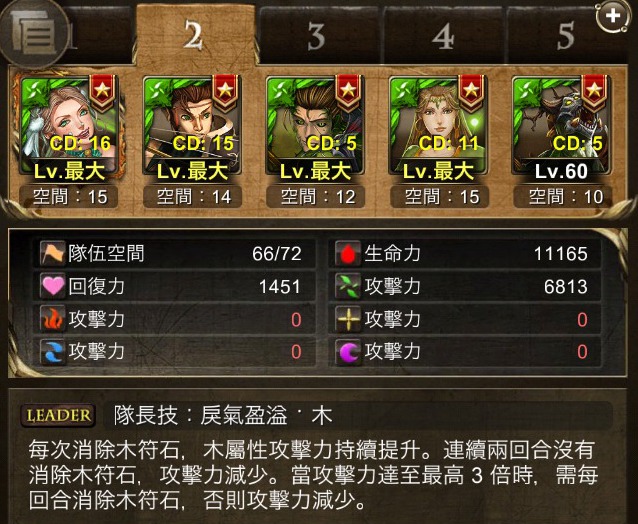Viewport: 638px width, 524px height.
Task: Select the leader card with CD: 16
Action: coord(69,126)
